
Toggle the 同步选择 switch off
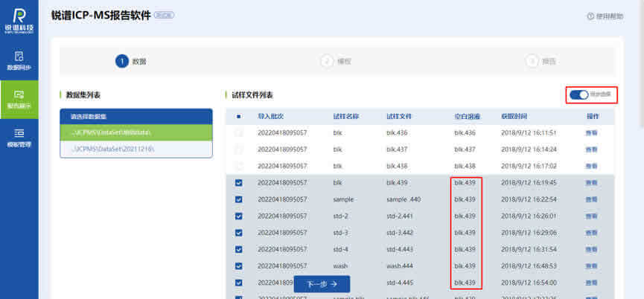pyautogui.click(x=578, y=94)
